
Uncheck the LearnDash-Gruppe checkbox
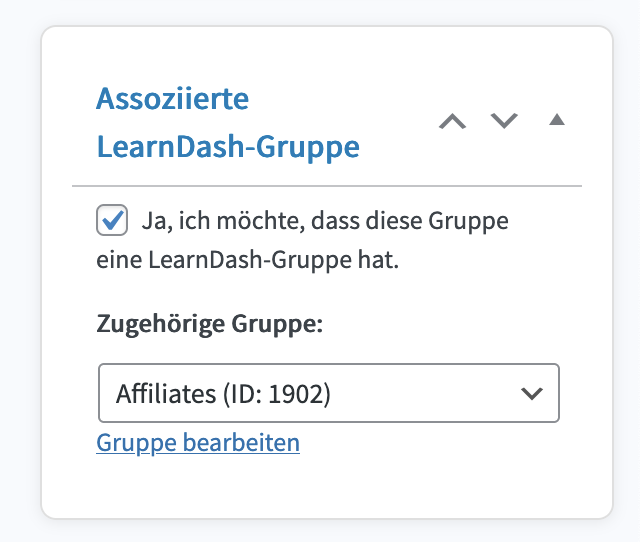[112, 220]
